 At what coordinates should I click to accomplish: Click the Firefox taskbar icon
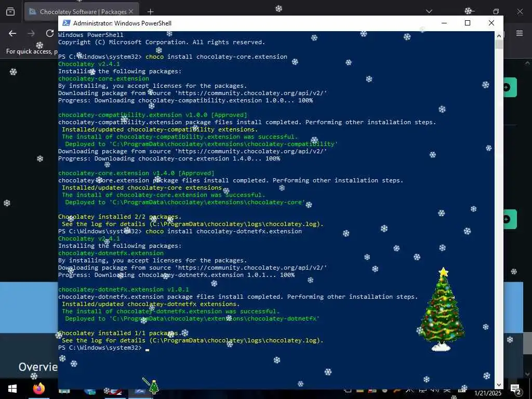(x=38, y=389)
